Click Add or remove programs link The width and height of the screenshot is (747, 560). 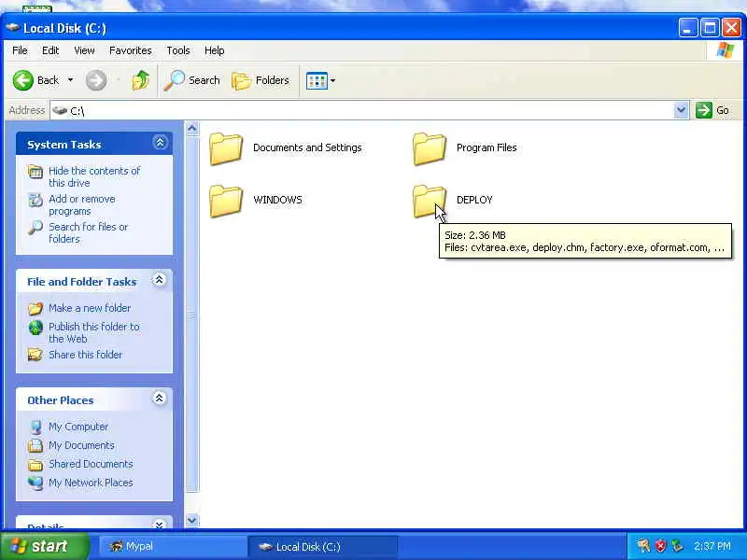click(x=82, y=204)
